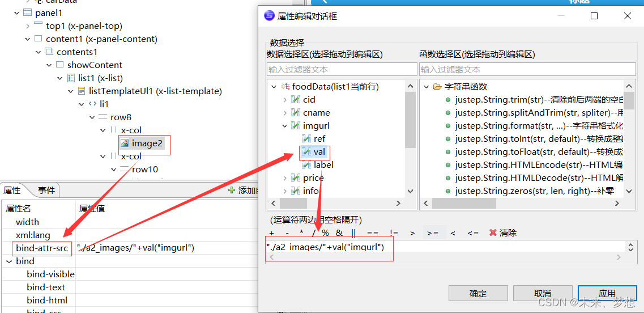Click foodData data source icon
Screen dimensions: 644x313
(285, 86)
